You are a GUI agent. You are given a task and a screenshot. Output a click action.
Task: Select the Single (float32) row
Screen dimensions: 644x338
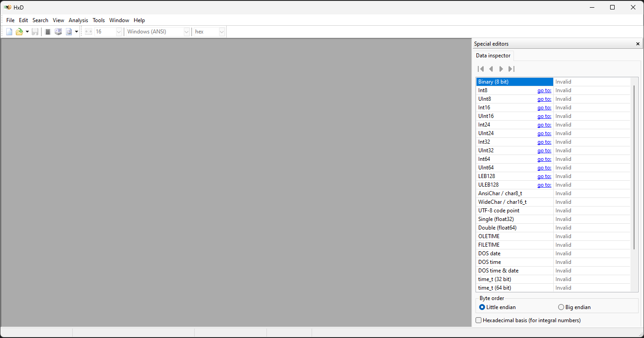(x=553, y=219)
